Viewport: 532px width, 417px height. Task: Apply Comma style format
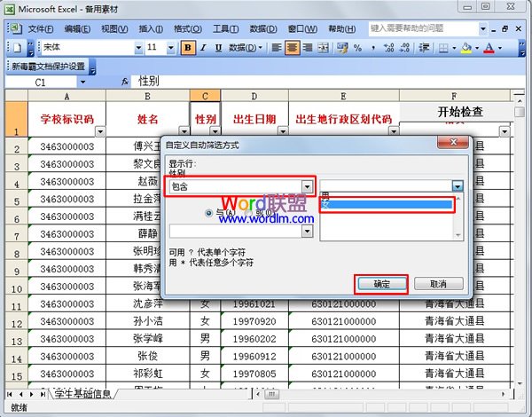click(373, 48)
